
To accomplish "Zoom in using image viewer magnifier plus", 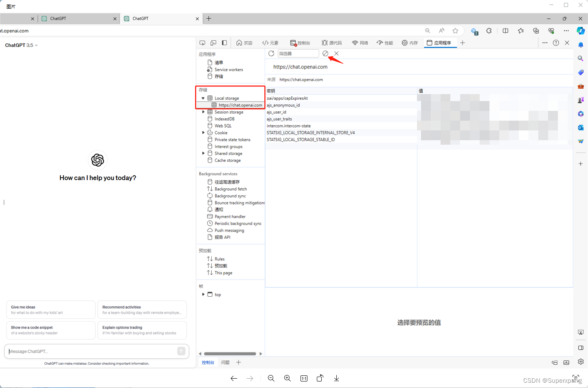I will (x=287, y=378).
